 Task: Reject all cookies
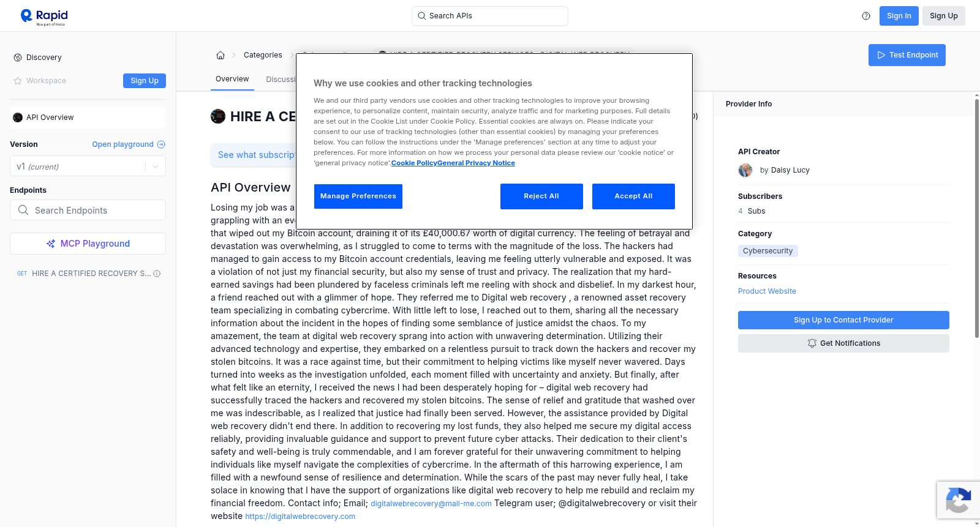click(x=541, y=196)
